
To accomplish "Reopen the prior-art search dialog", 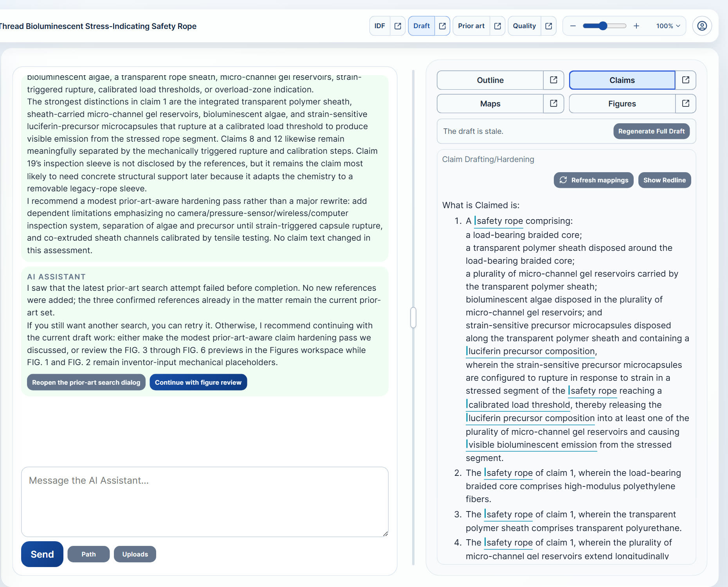I will [86, 382].
